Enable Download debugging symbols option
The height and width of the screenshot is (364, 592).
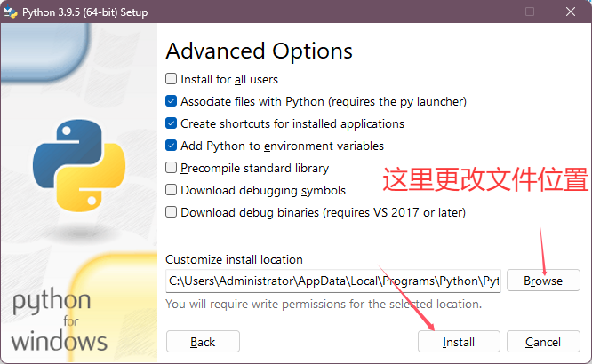[x=172, y=190]
